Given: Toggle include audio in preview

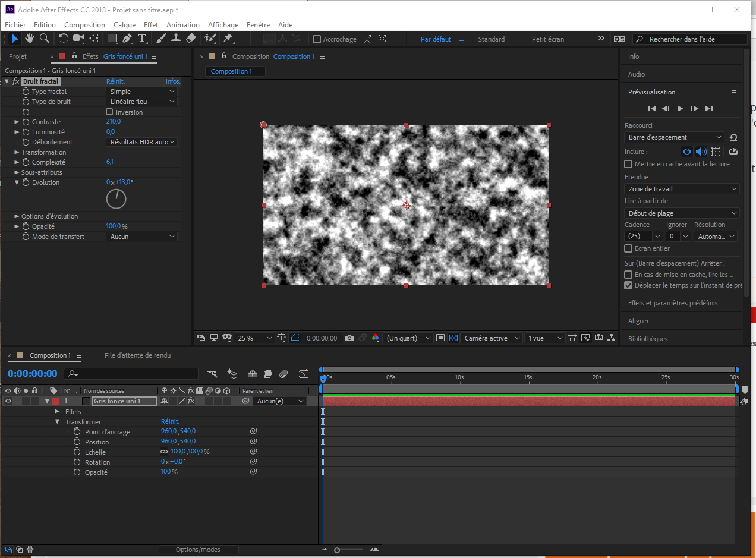Looking at the screenshot, I should click(x=701, y=152).
